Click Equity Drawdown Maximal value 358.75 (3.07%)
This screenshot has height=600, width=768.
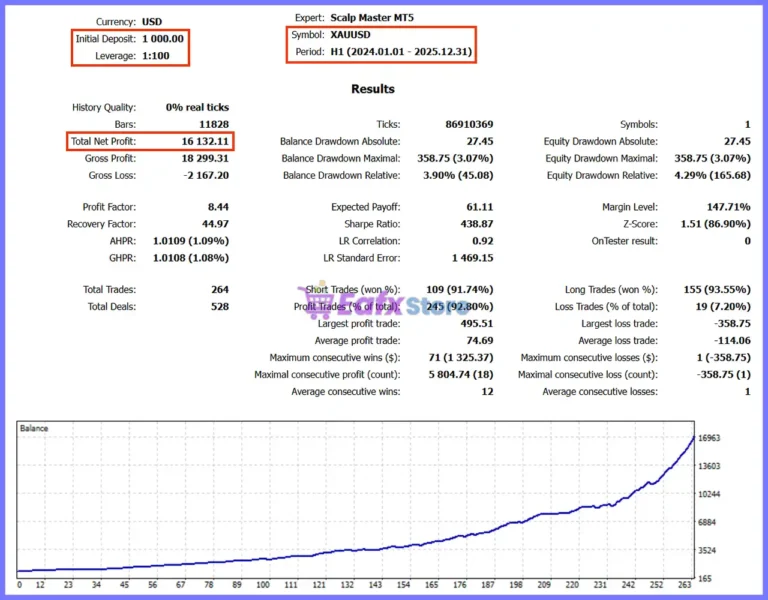(713, 158)
